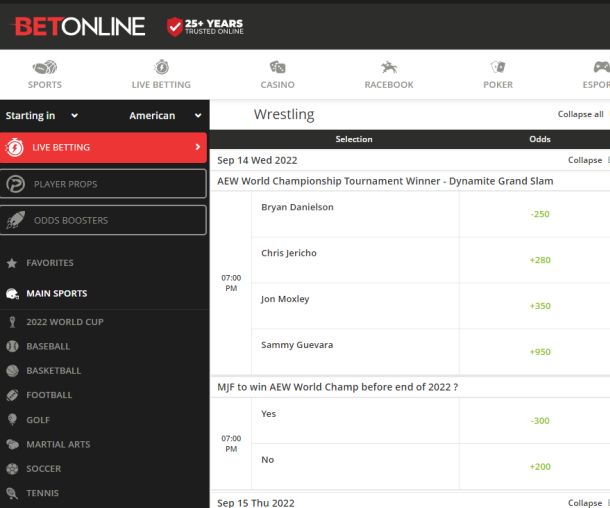Image resolution: width=610 pixels, height=508 pixels.
Task: Select MAIN SPORTS in the sidebar
Action: (x=56, y=294)
